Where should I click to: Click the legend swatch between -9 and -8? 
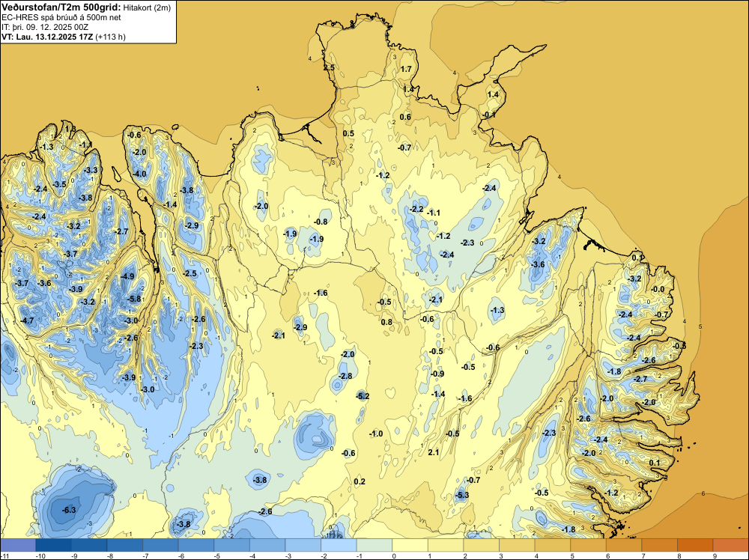click(89, 545)
